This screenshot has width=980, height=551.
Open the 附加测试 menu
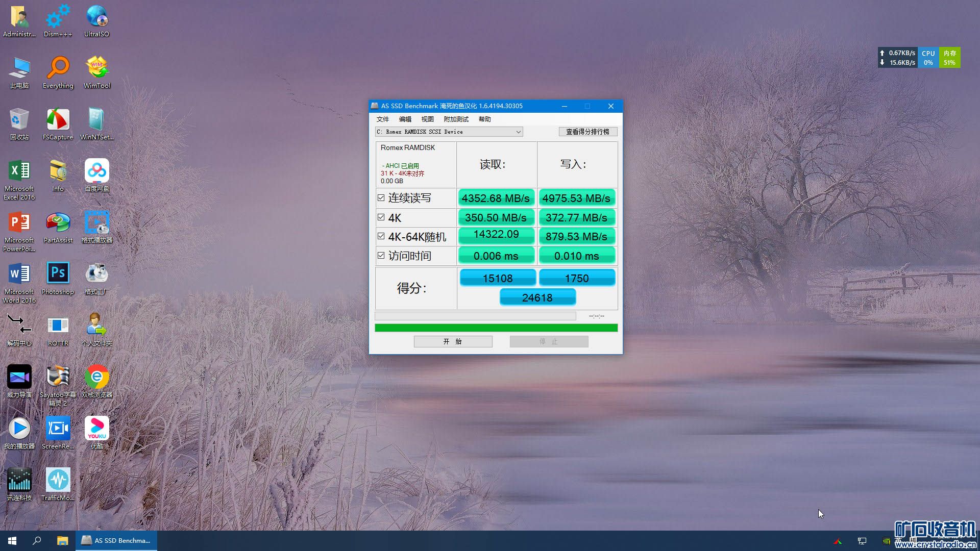tap(456, 119)
